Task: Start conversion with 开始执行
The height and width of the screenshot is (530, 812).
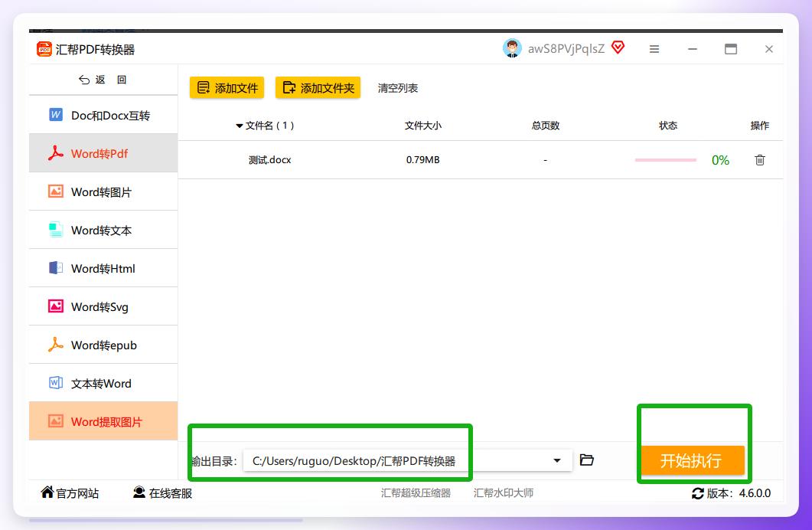Action: tap(693, 460)
